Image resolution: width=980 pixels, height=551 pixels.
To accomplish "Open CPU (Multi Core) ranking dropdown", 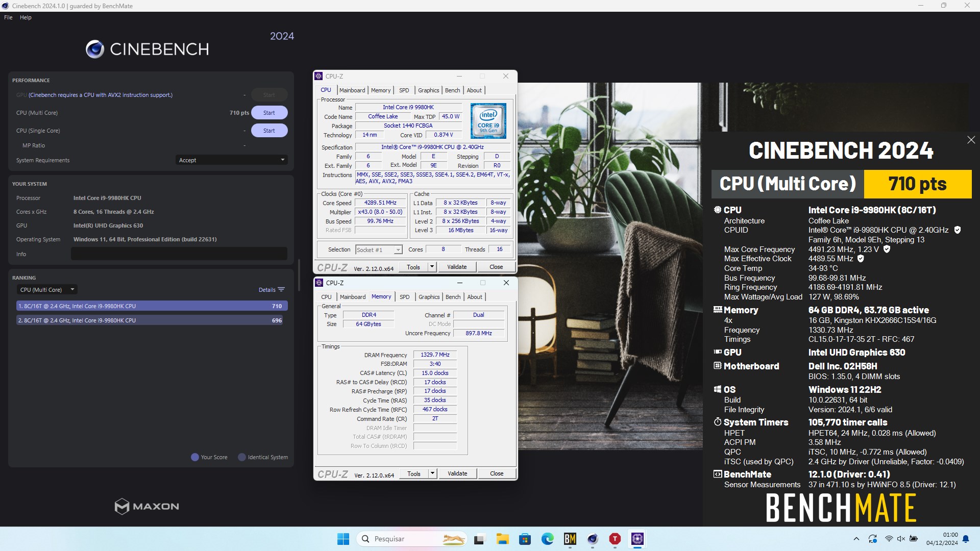I will [46, 290].
